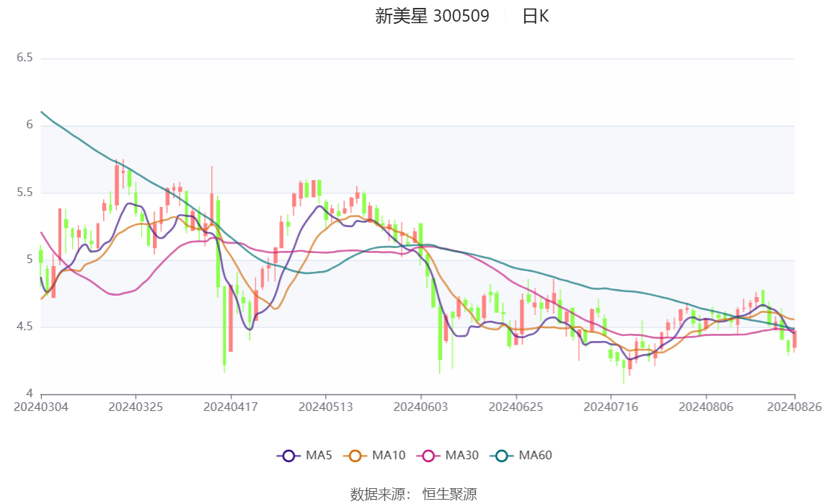
Task: Select the 20240513 date axis label
Action: tap(325, 407)
